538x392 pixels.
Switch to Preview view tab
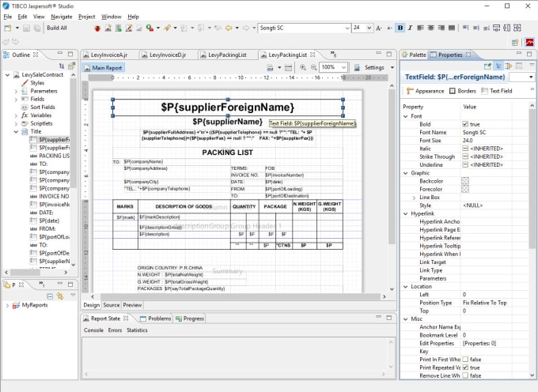point(132,305)
